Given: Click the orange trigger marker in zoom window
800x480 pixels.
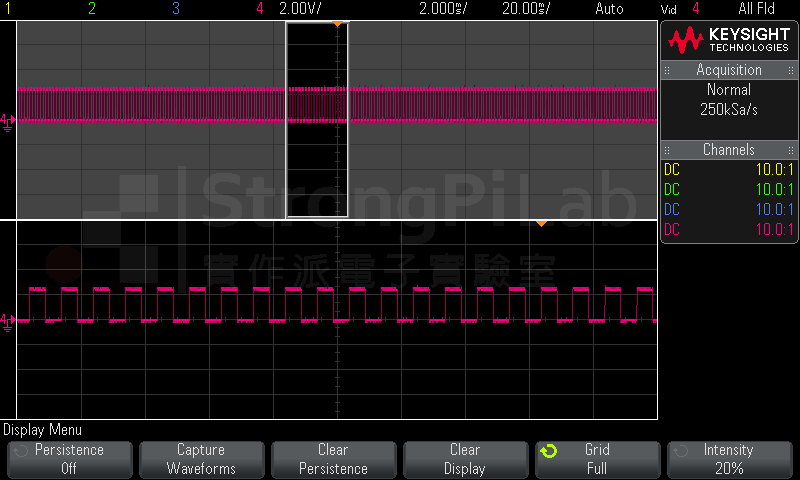Looking at the screenshot, I should [541, 223].
